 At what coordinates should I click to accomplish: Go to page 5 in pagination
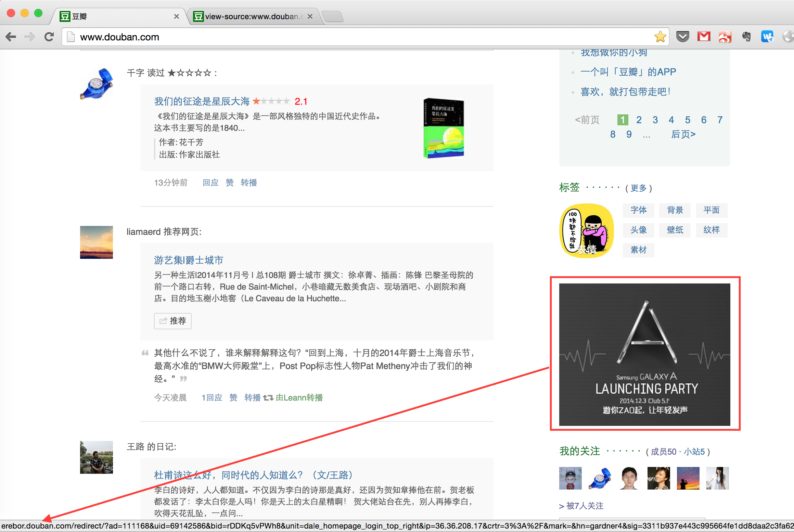[x=688, y=120]
